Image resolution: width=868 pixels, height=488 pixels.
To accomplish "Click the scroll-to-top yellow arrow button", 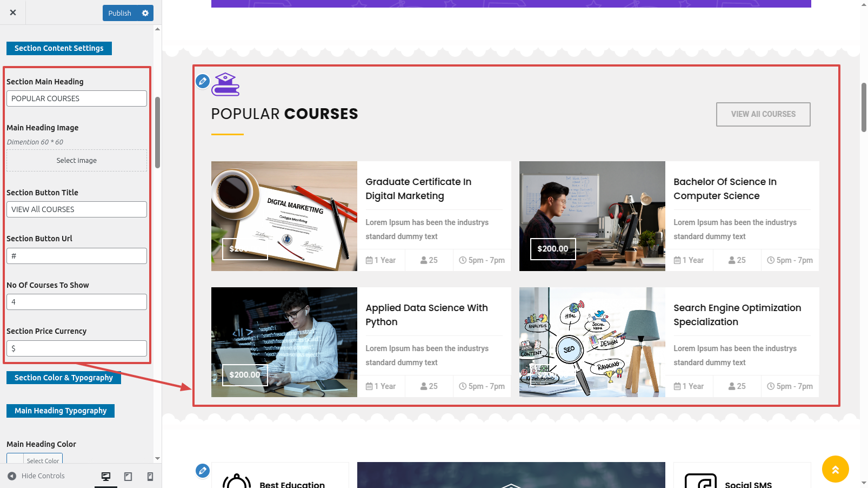I will [835, 469].
